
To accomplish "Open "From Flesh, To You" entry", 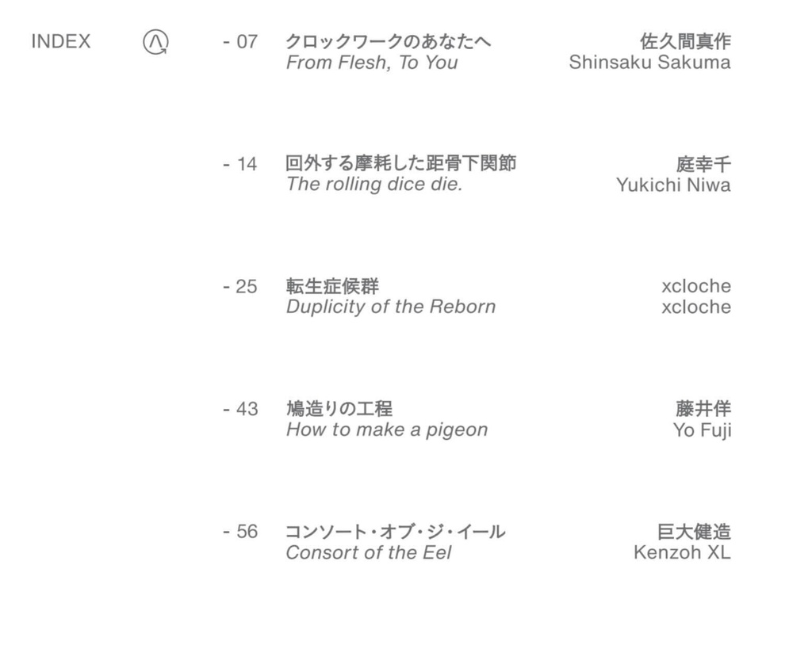I will coord(372,63).
